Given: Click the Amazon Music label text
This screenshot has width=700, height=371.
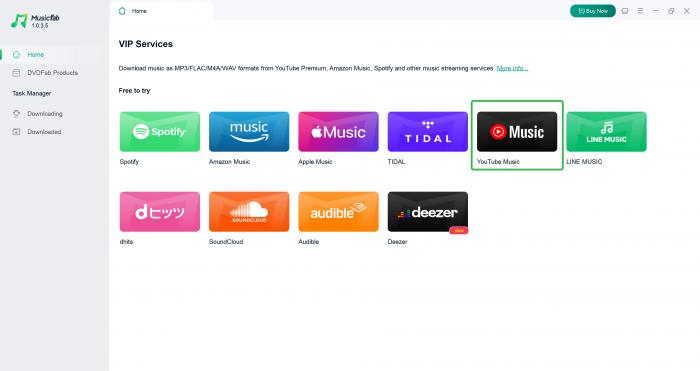Looking at the screenshot, I should tap(229, 162).
